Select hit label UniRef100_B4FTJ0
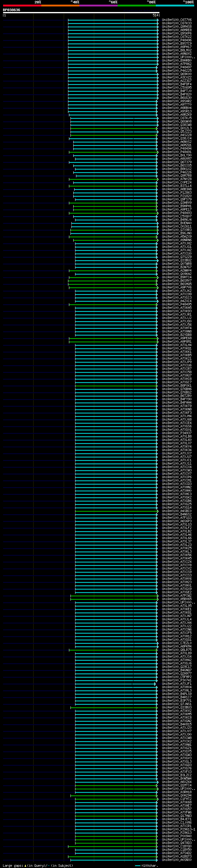This screenshot has width=197, height=868. tap(177, 91)
